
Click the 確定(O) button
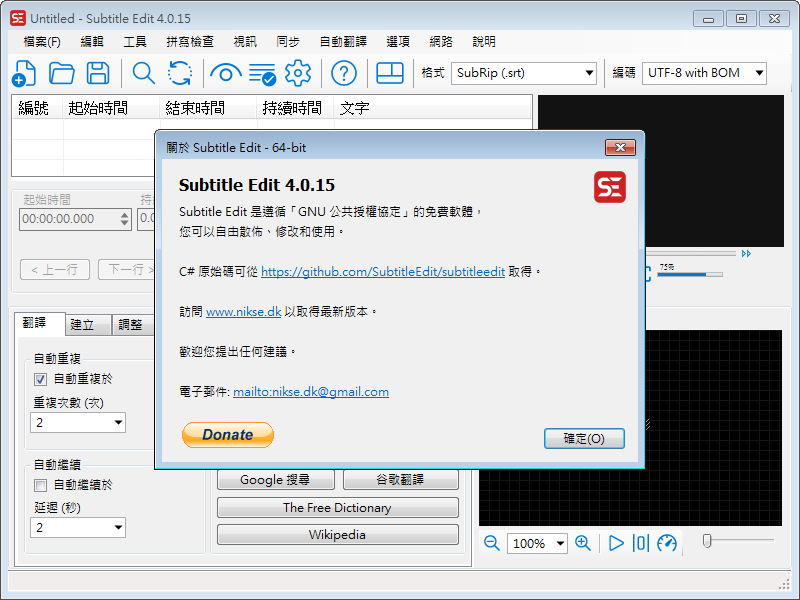[584, 439]
